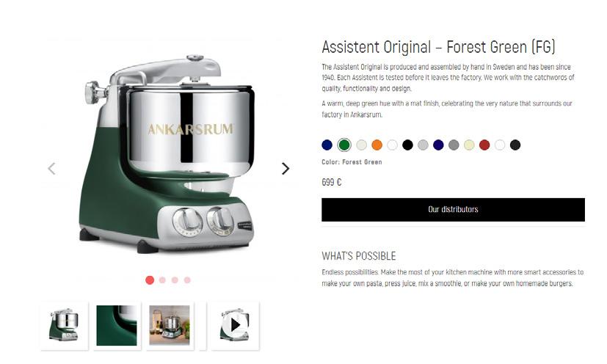Open the Our distributors button
607x364 pixels.
[453, 209]
